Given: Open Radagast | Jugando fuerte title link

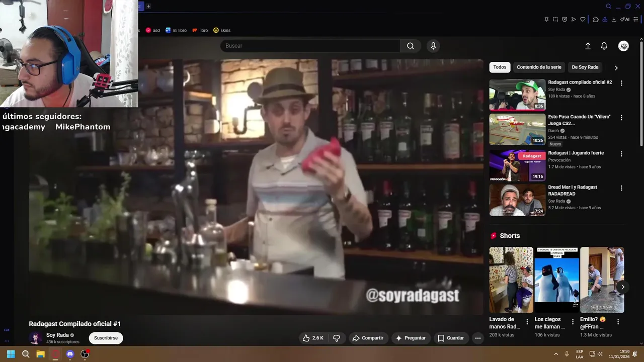Looking at the screenshot, I should tap(576, 153).
